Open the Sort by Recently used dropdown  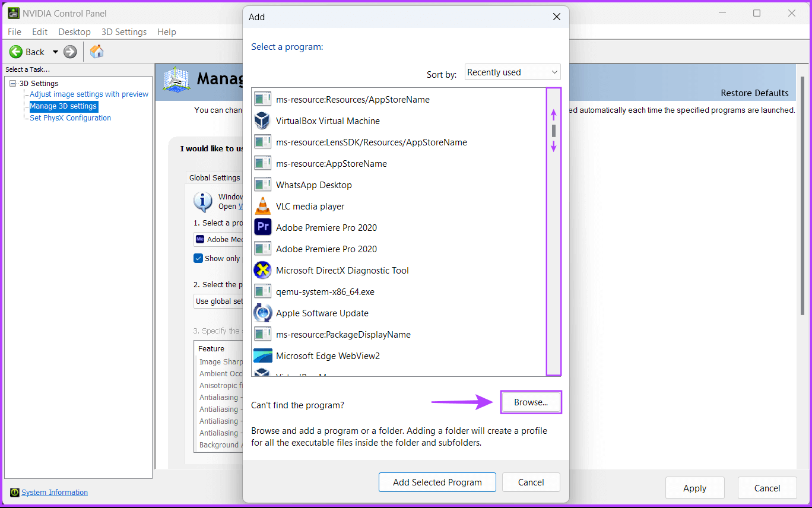click(x=512, y=72)
